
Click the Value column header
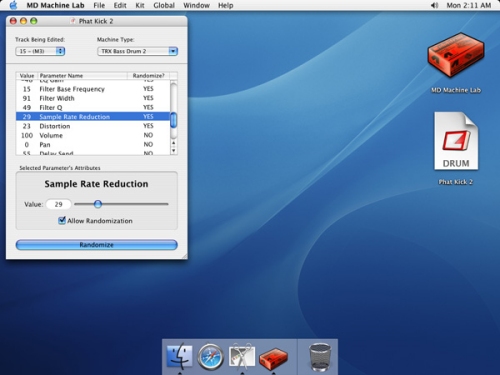pos(27,76)
